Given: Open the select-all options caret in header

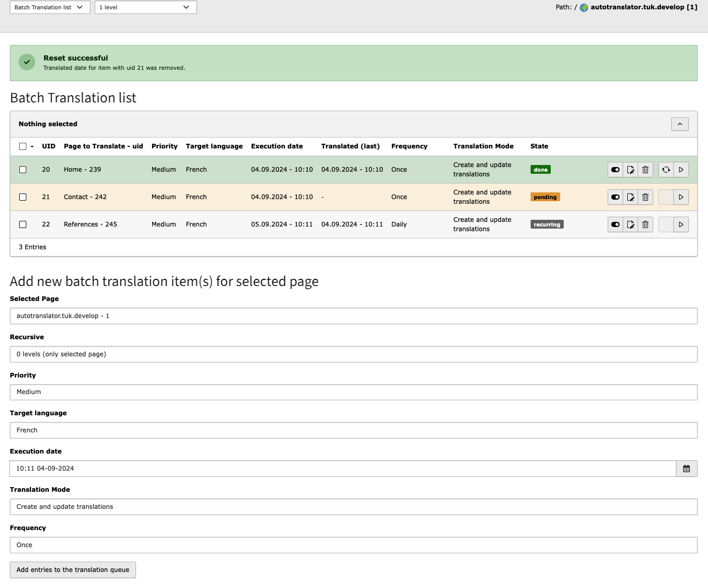Looking at the screenshot, I should point(32,146).
